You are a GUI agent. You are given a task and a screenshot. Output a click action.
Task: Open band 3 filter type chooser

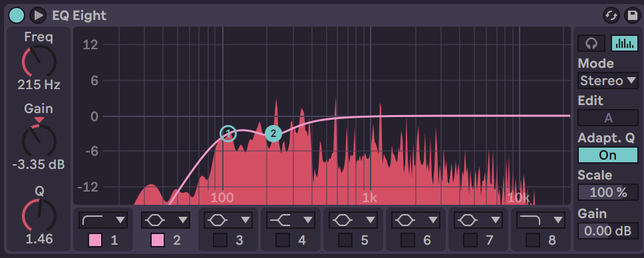coord(228,220)
